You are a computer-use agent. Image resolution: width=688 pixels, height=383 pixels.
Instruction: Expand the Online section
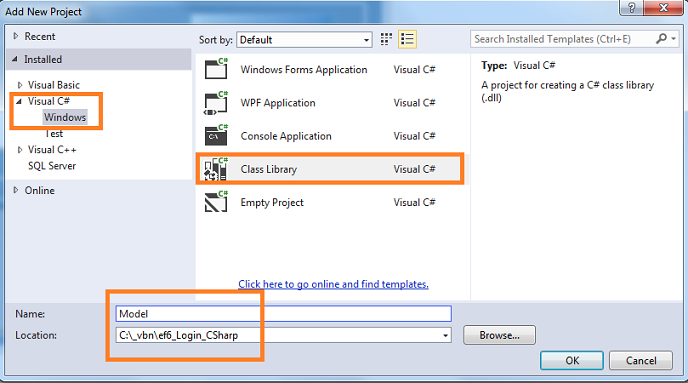point(16,190)
